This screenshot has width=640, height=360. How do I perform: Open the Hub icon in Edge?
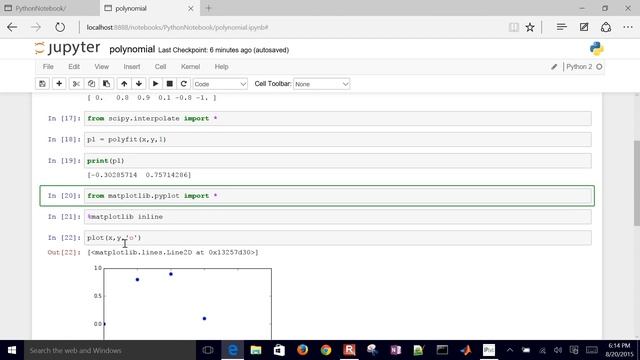coord(562,27)
